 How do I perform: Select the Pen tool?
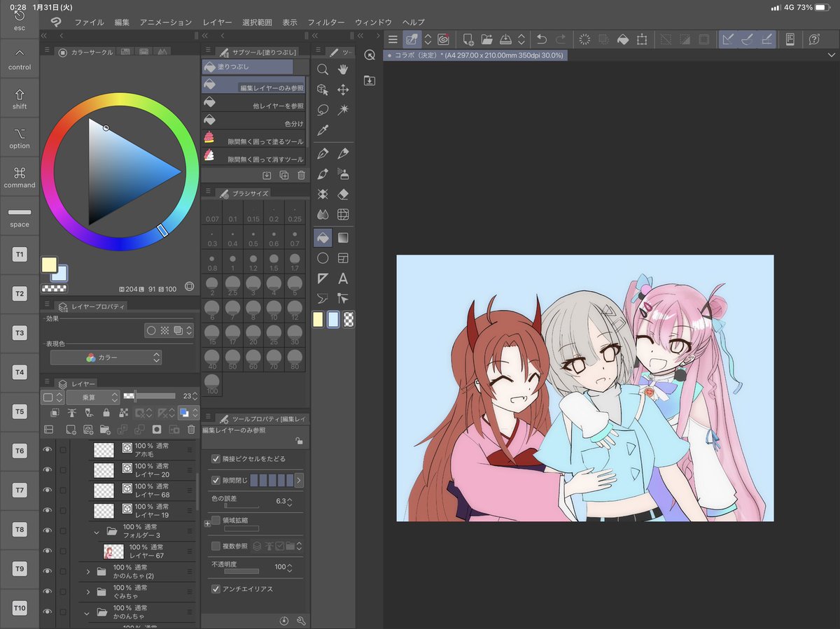[323, 153]
